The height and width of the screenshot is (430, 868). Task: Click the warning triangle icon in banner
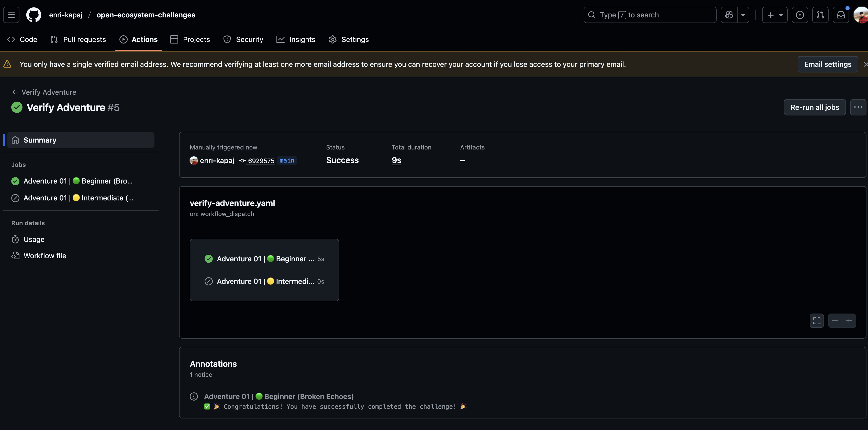tap(7, 64)
